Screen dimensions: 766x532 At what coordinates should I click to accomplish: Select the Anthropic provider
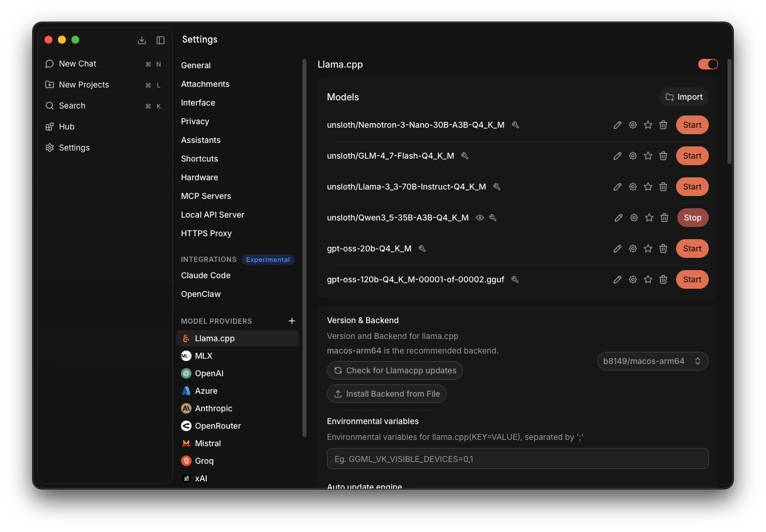pos(238,408)
